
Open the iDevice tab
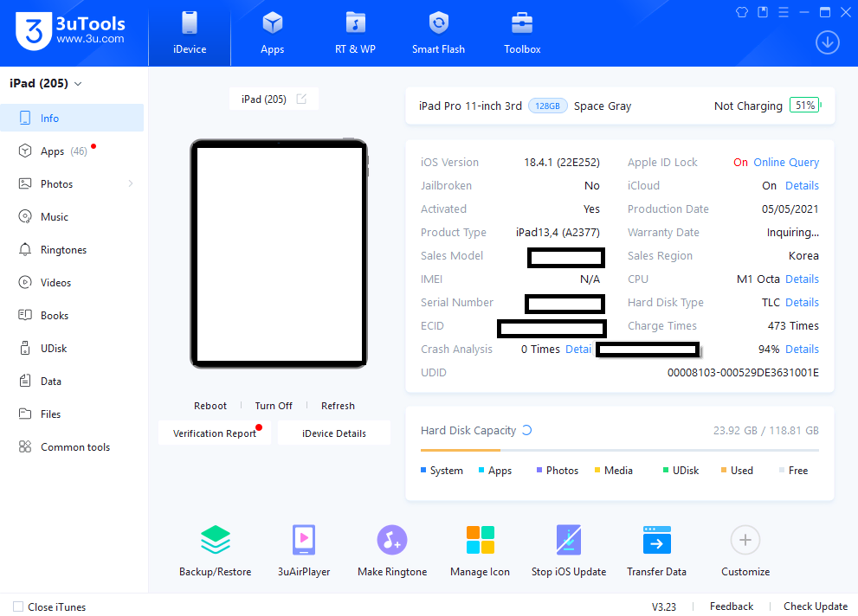pos(190,34)
